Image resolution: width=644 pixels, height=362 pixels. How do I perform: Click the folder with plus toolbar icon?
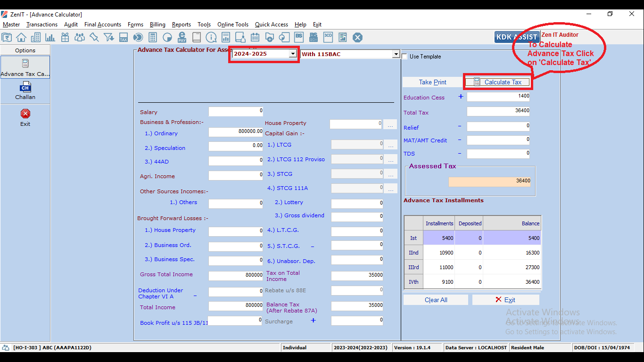coord(270,37)
